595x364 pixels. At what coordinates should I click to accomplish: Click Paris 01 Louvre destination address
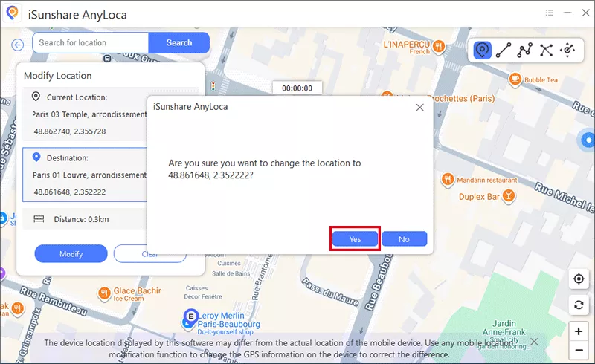click(89, 175)
